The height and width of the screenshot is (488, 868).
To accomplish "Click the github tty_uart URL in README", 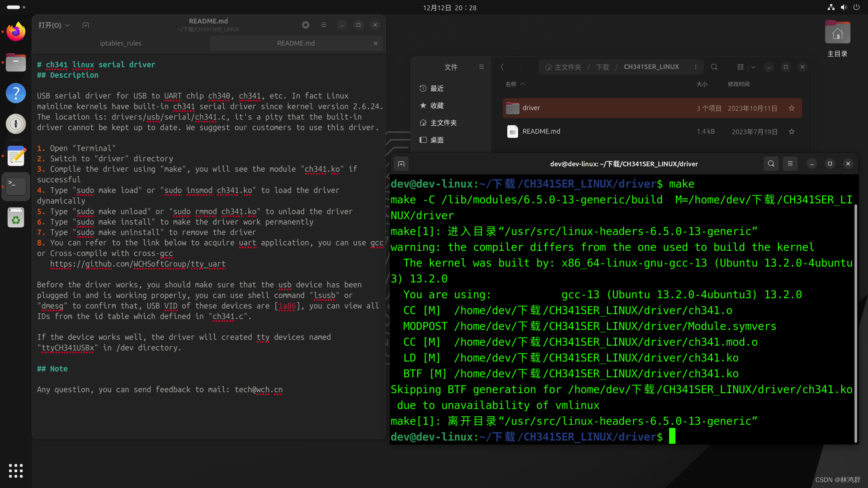I will tap(137, 264).
